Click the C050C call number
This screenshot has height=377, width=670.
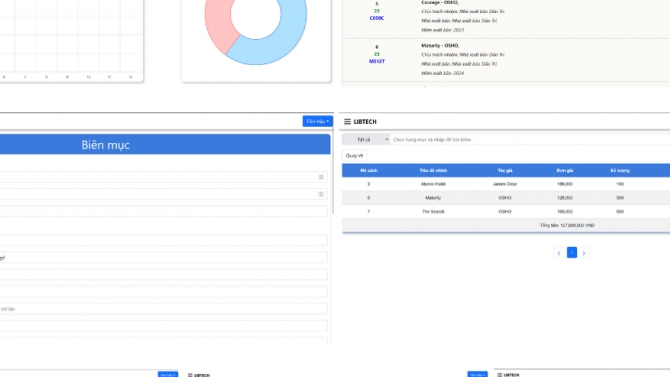click(376, 18)
